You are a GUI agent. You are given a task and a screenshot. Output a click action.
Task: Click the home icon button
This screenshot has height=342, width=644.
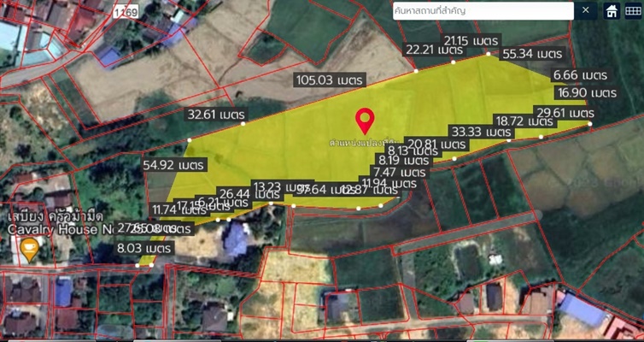point(612,10)
